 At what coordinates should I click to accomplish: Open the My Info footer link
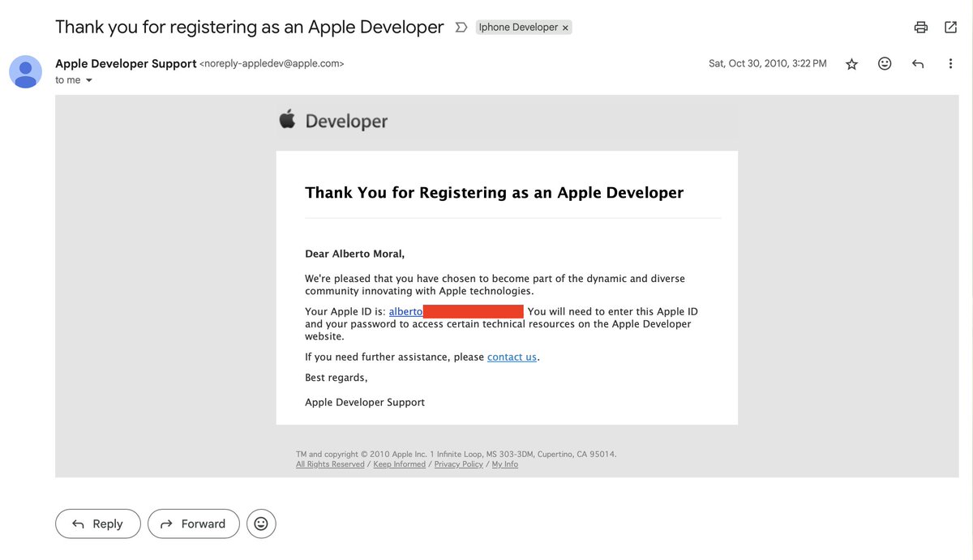(x=504, y=464)
